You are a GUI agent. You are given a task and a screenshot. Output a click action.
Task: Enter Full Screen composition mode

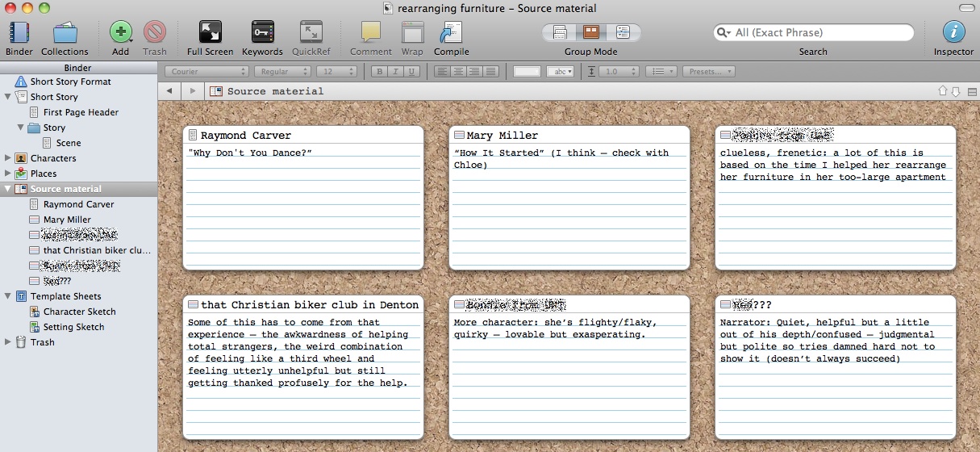(x=210, y=33)
